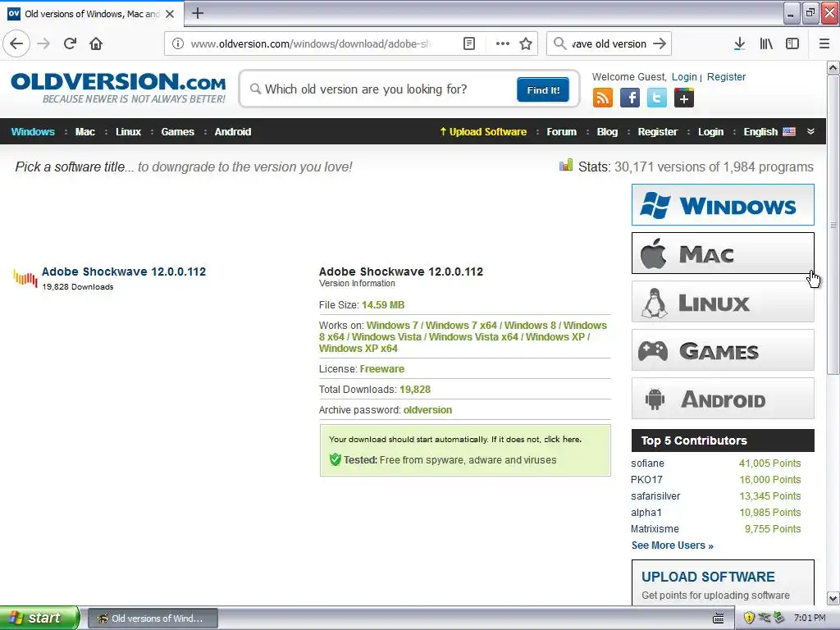Select the Old versions taskbar window button

click(x=152, y=619)
